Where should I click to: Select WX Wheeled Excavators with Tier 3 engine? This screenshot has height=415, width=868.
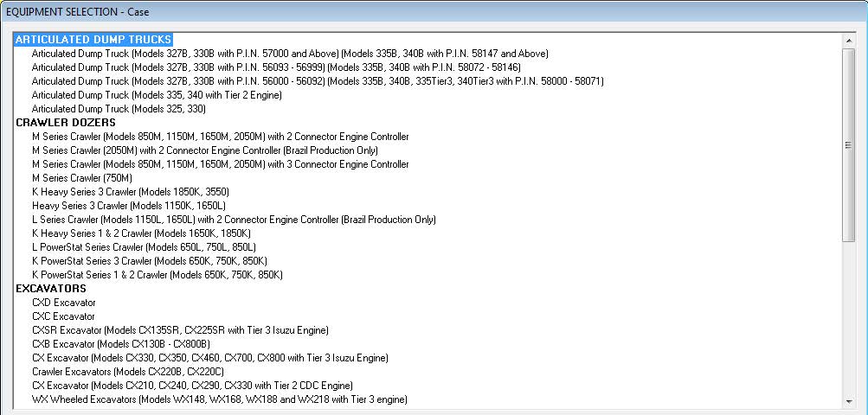click(220, 399)
